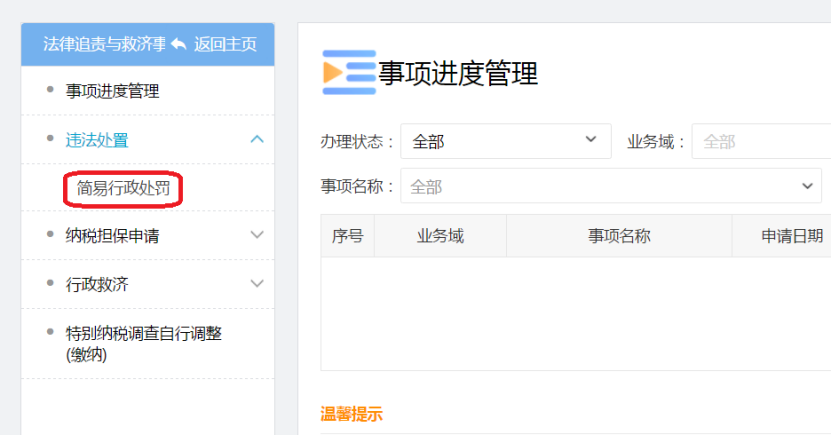This screenshot has height=435, width=831.
Task: Expand the 行政救济 chevron
Action: coord(257,283)
